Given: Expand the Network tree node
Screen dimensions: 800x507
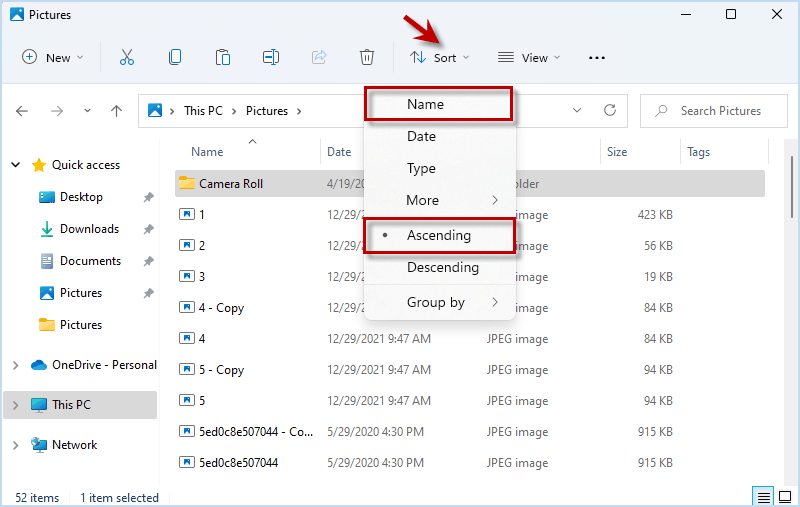Looking at the screenshot, I should point(16,445).
